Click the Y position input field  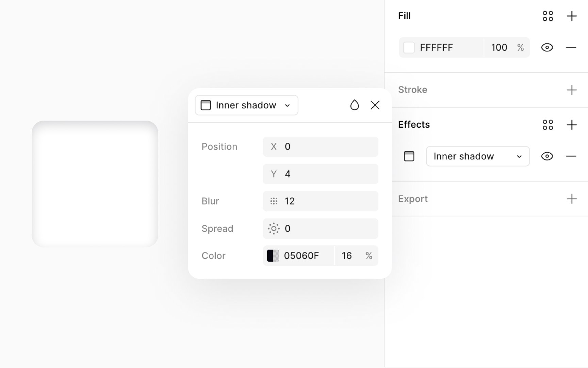coord(321,174)
